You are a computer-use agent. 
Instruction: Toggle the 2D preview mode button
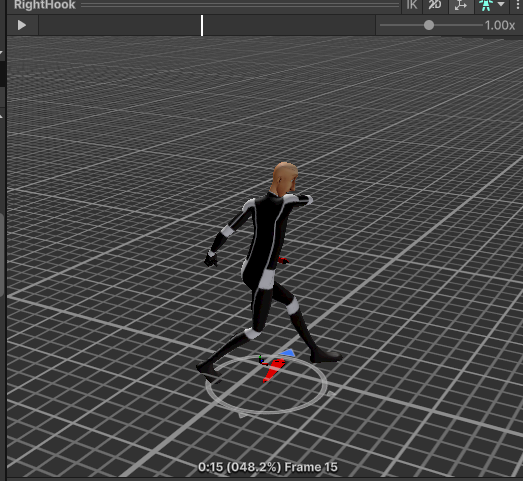(435, 5)
